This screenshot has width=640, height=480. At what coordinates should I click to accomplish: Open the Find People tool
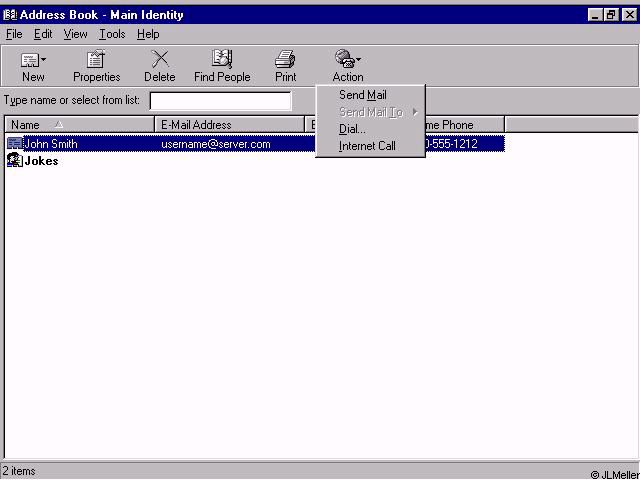222,60
